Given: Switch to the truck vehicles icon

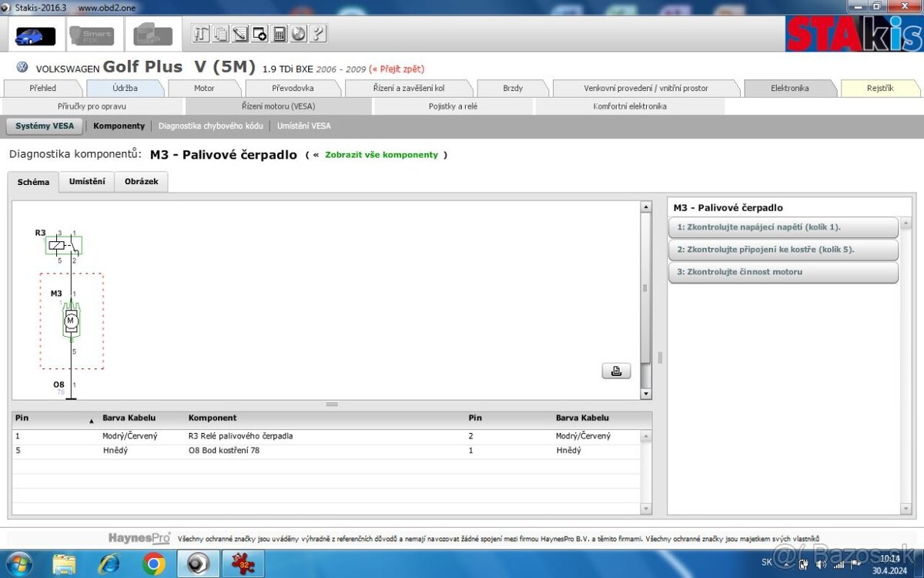Looking at the screenshot, I should click(x=153, y=35).
